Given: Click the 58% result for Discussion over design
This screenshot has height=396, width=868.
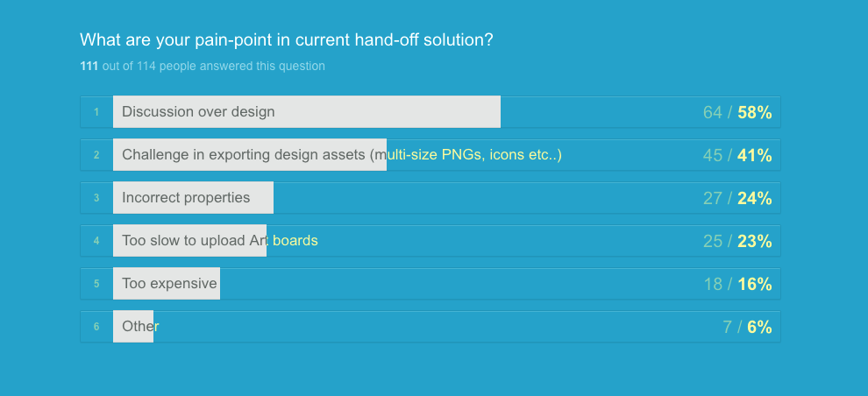Looking at the screenshot, I should [754, 112].
